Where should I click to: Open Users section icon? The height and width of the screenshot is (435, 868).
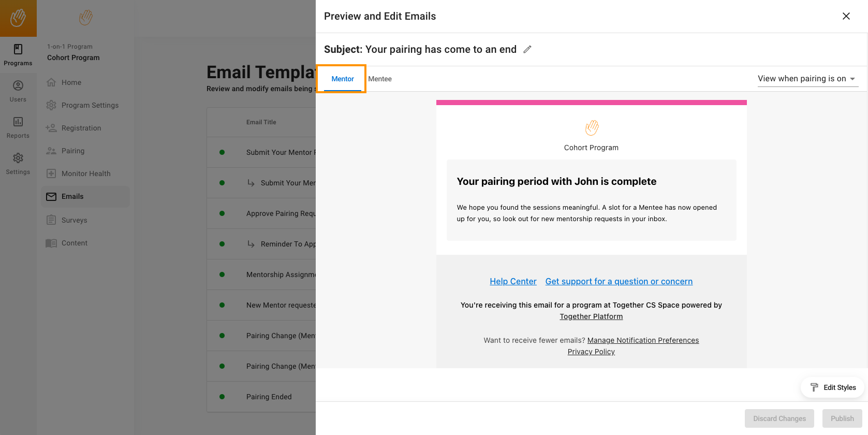coord(18,91)
